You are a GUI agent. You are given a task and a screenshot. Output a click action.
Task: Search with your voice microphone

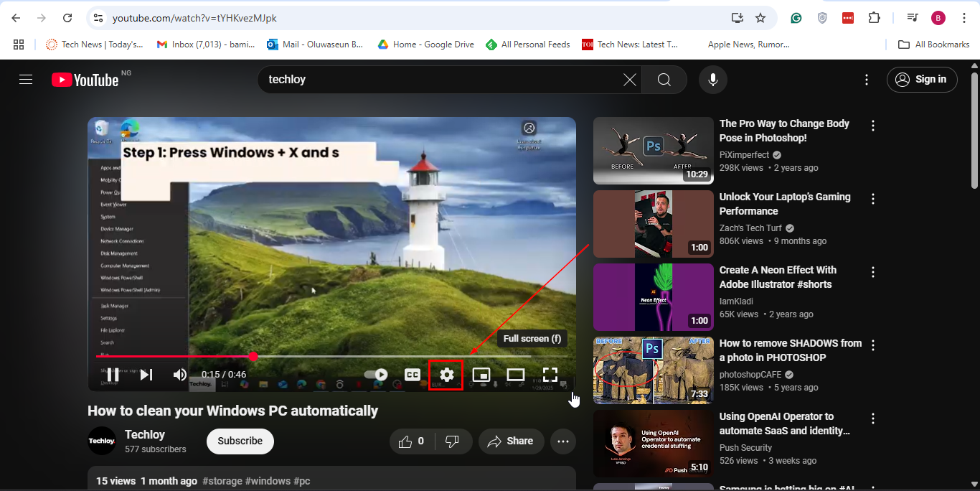(x=713, y=80)
